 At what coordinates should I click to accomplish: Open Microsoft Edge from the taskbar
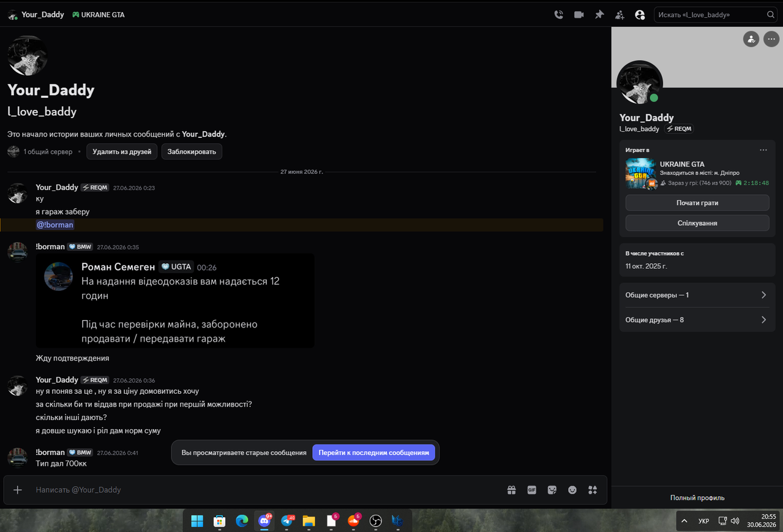[x=242, y=521]
